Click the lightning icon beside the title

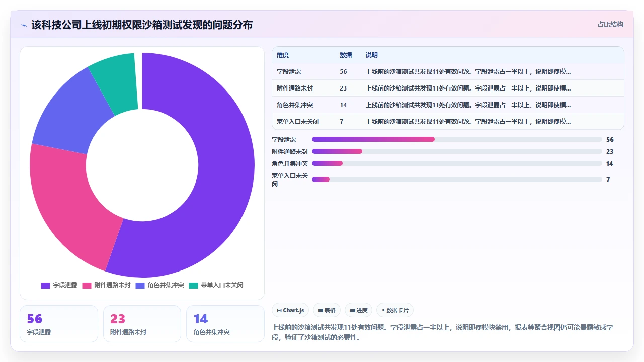24,25
